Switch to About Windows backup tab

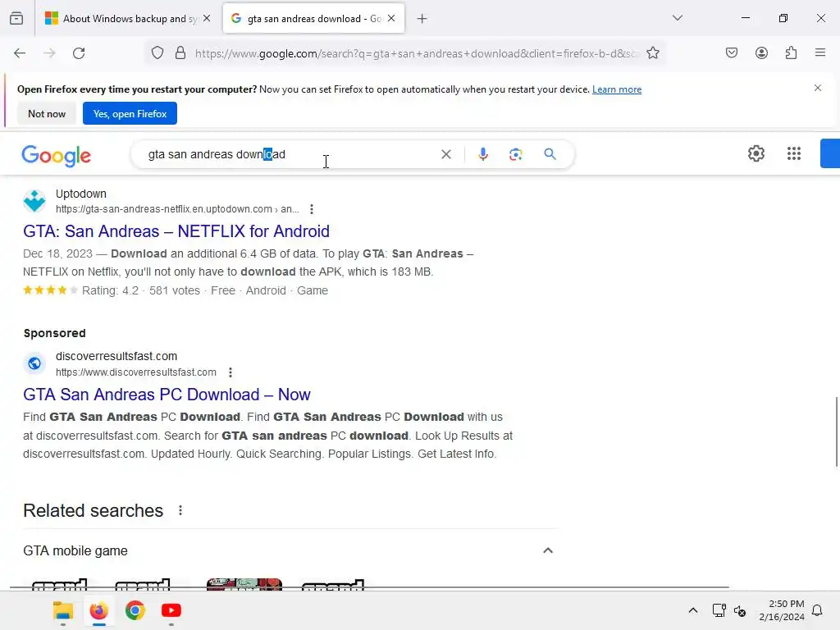click(127, 19)
